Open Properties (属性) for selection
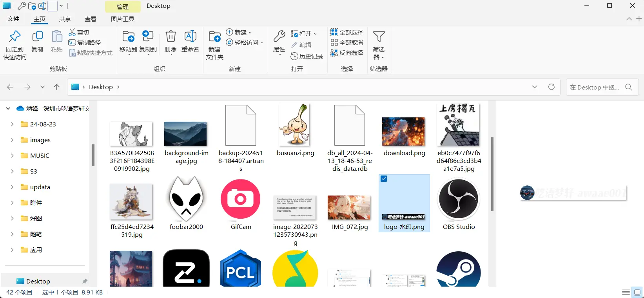The height and width of the screenshot is (298, 644). pos(279,42)
